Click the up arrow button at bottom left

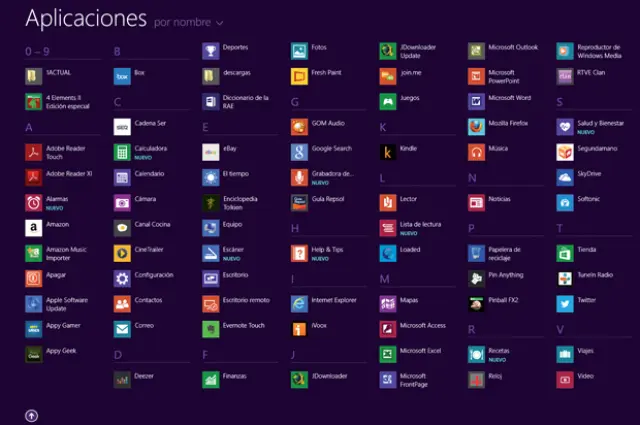(32, 414)
